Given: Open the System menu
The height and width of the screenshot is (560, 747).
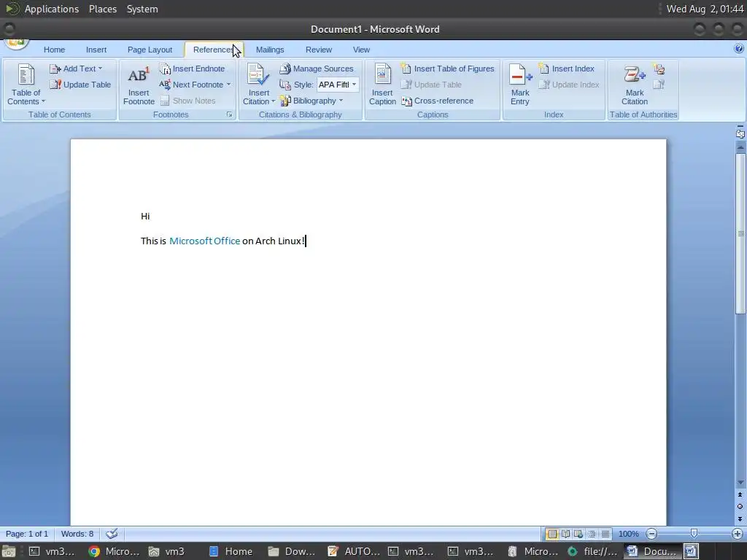Looking at the screenshot, I should click(142, 9).
